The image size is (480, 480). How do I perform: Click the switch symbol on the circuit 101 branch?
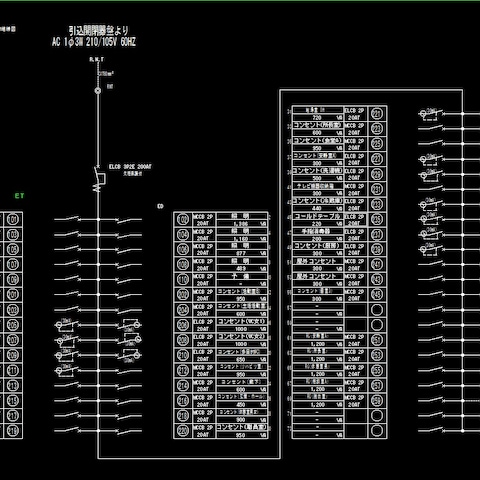click(x=69, y=219)
